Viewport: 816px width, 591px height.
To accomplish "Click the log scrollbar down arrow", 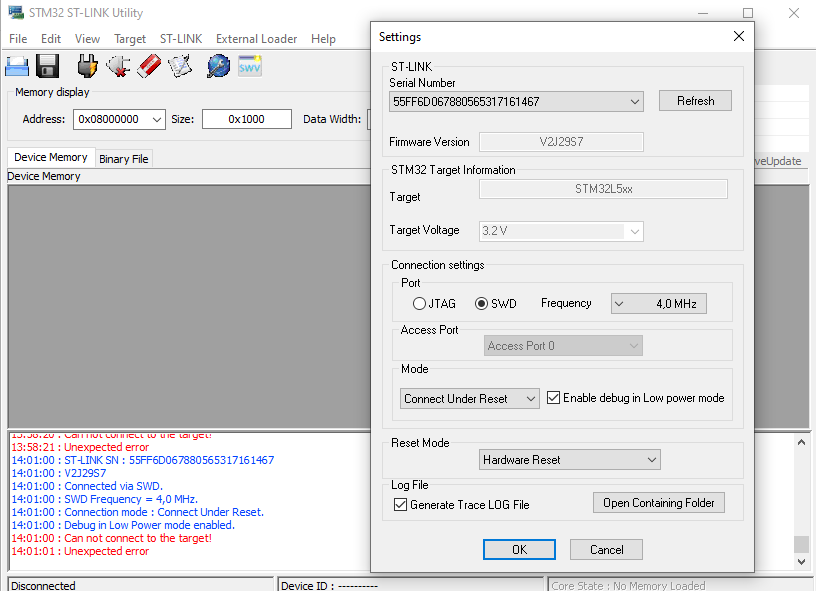I will (x=801, y=562).
